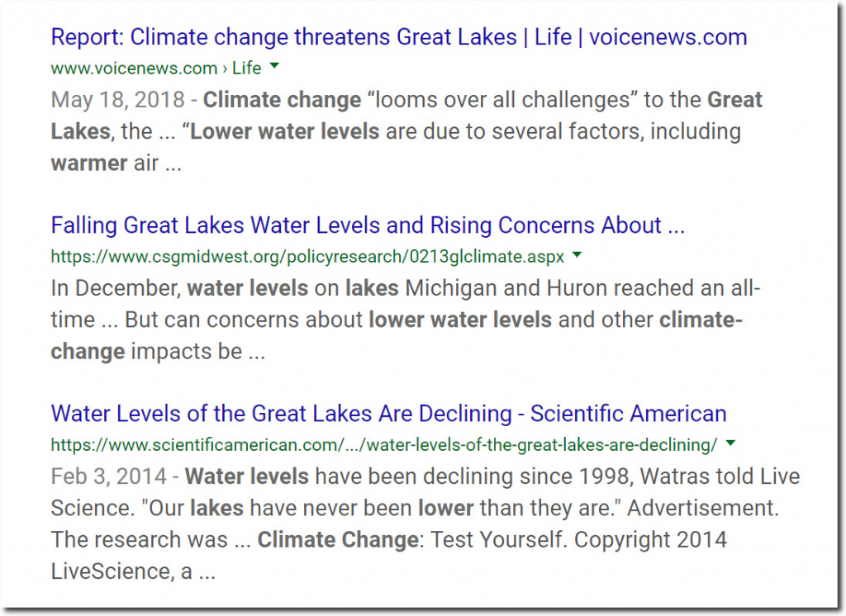Click bold 'warmer' word in first snippet
Screen dimensions: 846x616
tap(88, 163)
